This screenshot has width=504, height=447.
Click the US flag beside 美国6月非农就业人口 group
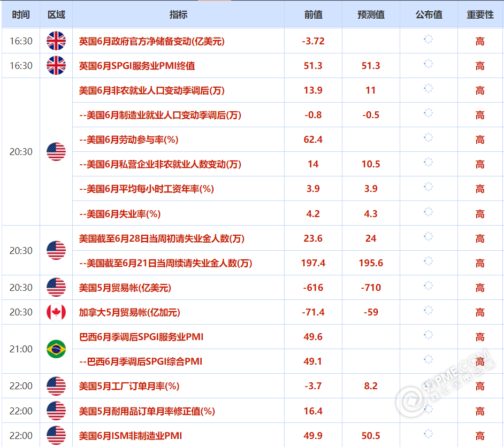coord(56,151)
